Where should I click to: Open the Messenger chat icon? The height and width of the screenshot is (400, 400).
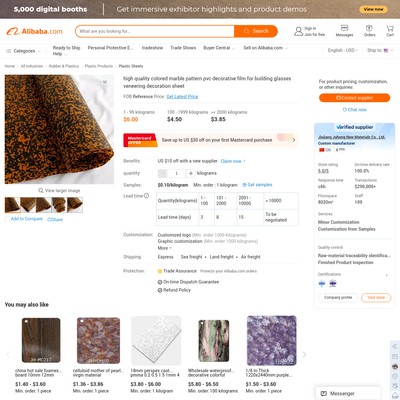tap(324, 393)
